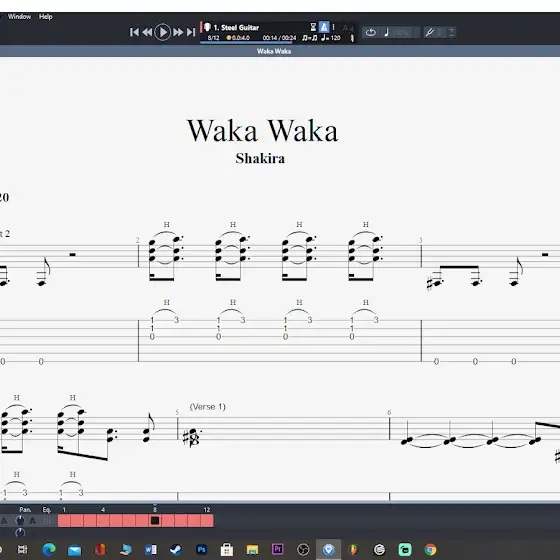Screen dimensions: 560x560
Task: Click the 8/12 bar position display
Action: pyautogui.click(x=214, y=38)
